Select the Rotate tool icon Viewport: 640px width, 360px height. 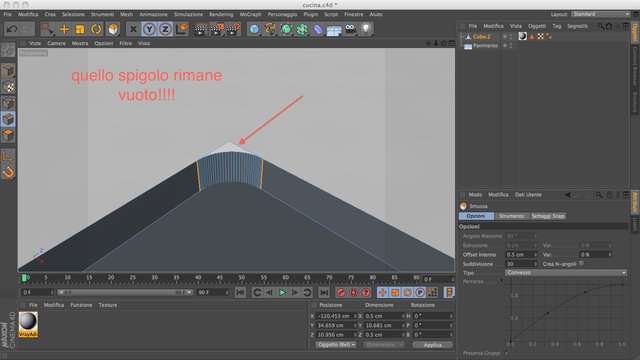coord(96,29)
